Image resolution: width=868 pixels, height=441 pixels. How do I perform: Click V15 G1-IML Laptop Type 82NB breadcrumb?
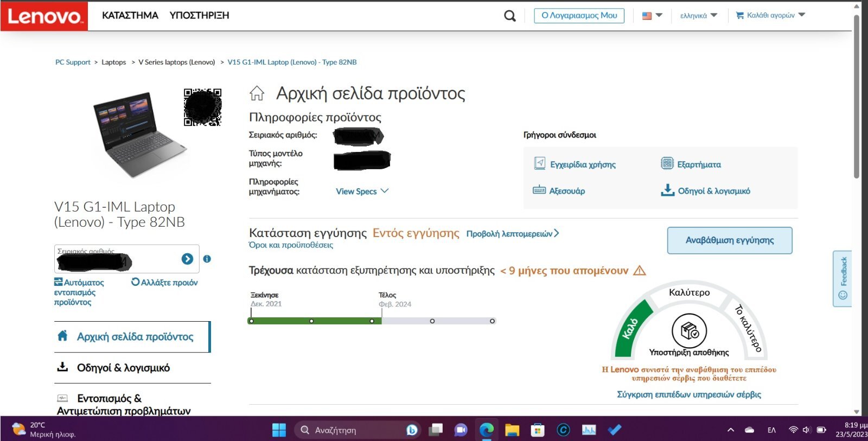[292, 62]
